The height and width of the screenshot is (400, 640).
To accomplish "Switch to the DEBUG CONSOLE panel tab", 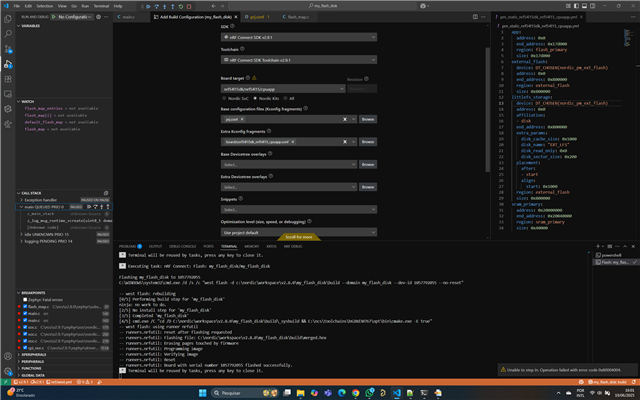I will pos(182,246).
